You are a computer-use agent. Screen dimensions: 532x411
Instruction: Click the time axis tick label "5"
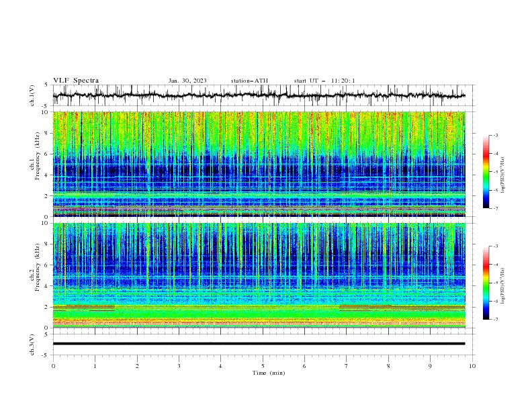(263, 366)
